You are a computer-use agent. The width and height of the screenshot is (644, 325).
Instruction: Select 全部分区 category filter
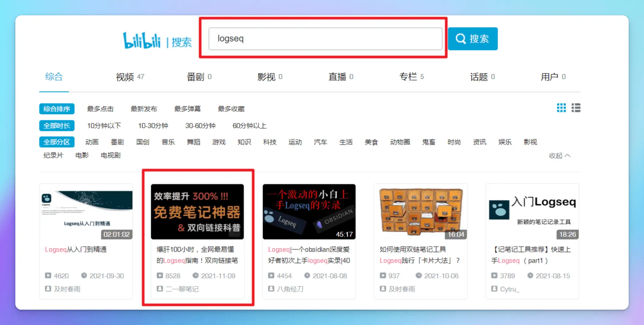57,142
